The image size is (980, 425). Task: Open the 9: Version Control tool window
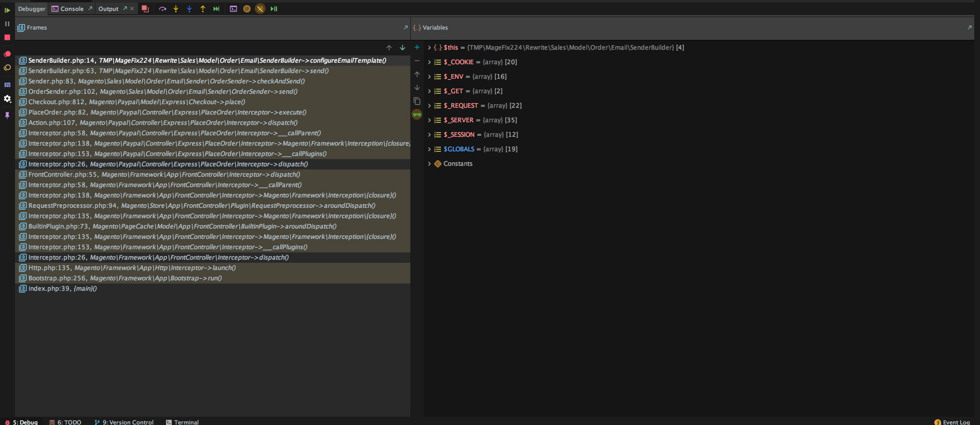click(x=124, y=422)
